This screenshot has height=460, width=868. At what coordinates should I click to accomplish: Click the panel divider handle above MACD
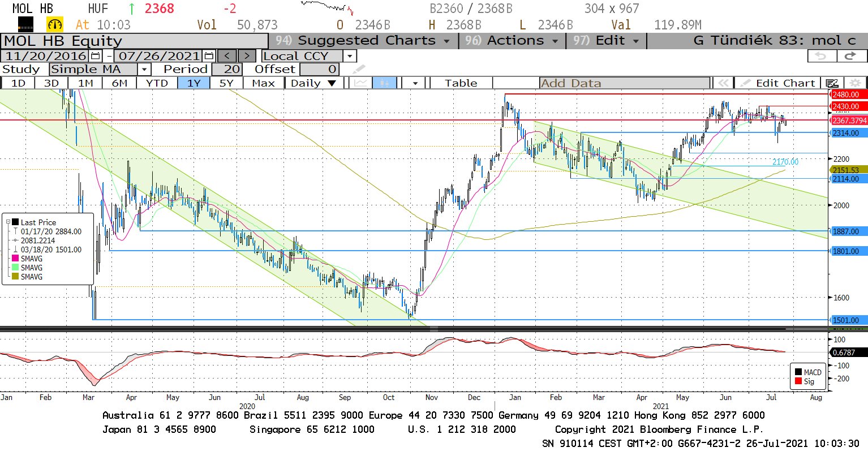tap(434, 329)
